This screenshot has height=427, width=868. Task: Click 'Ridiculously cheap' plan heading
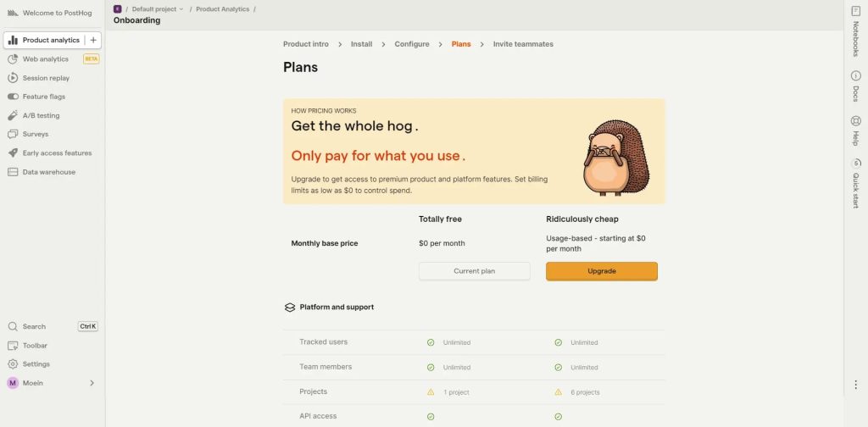pos(582,219)
